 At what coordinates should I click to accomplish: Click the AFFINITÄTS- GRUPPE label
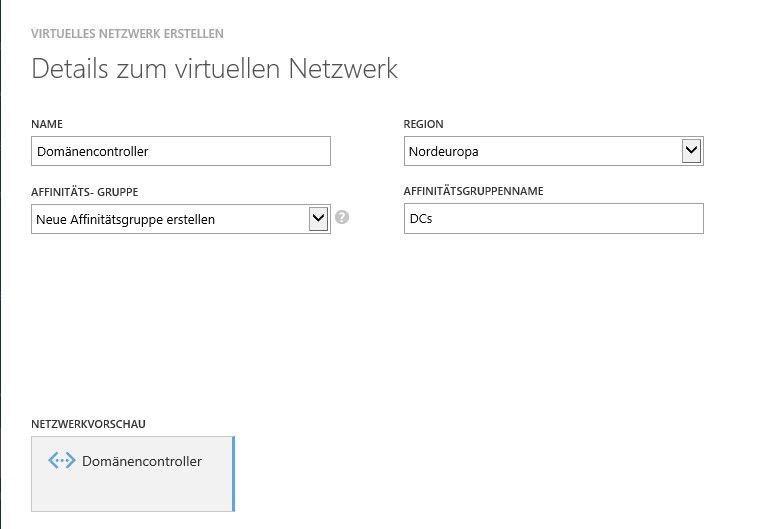click(85, 192)
